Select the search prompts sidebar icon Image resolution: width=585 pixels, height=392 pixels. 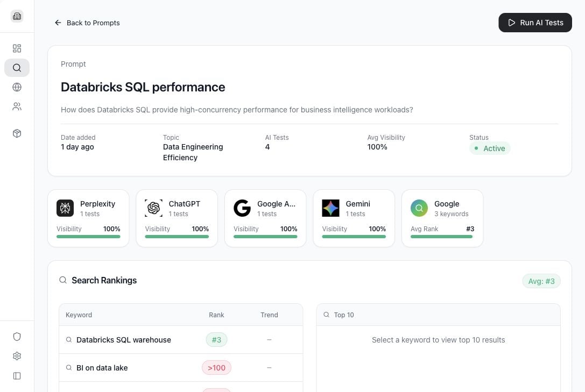17,68
